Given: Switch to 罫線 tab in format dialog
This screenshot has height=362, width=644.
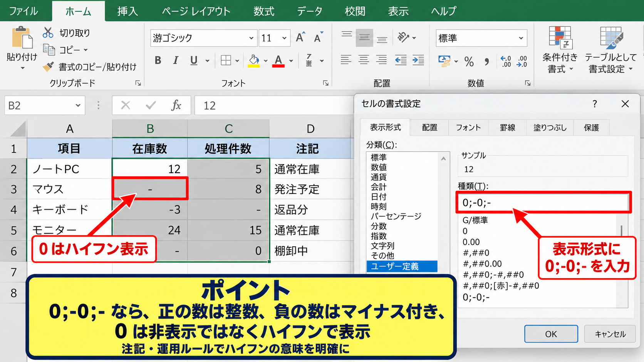Looking at the screenshot, I should click(507, 127).
